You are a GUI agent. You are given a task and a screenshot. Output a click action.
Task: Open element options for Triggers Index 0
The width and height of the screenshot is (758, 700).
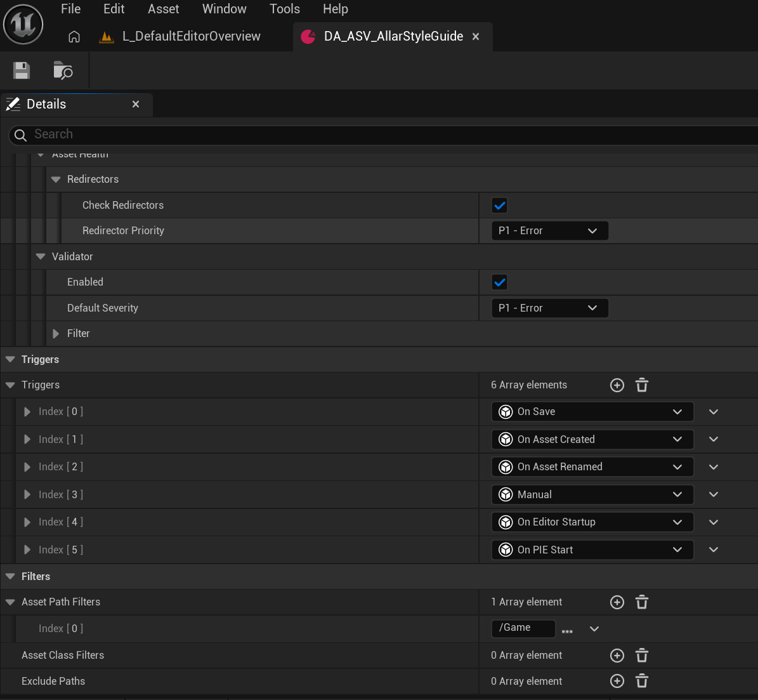pos(714,412)
